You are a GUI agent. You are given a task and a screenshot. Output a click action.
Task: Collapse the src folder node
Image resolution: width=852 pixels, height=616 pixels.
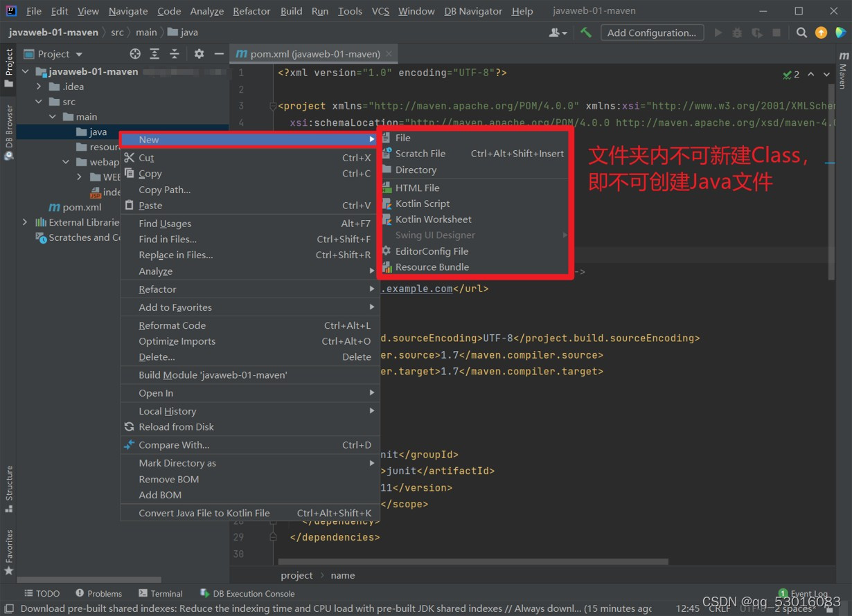(39, 102)
